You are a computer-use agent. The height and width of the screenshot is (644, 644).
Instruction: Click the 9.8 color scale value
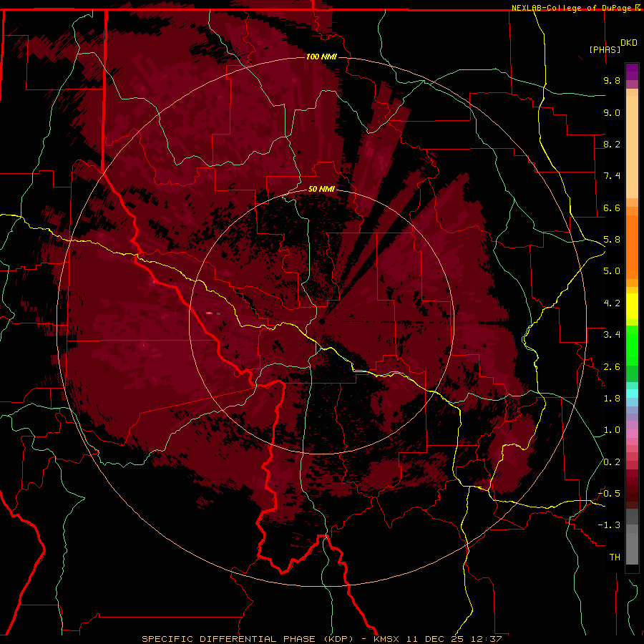point(612,81)
